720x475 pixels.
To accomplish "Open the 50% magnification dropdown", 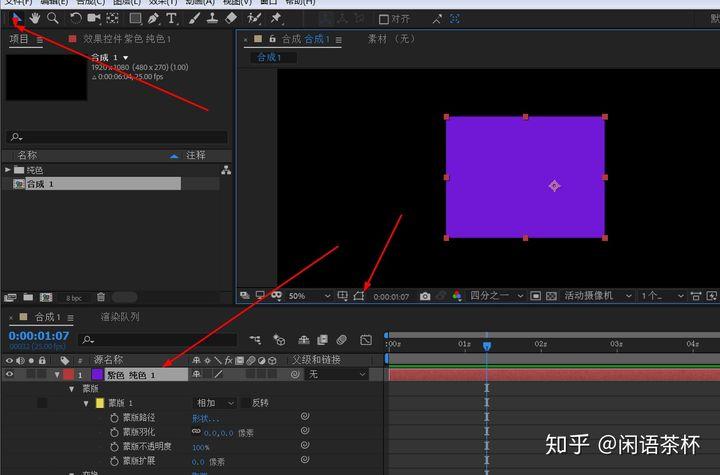I will 309,296.
